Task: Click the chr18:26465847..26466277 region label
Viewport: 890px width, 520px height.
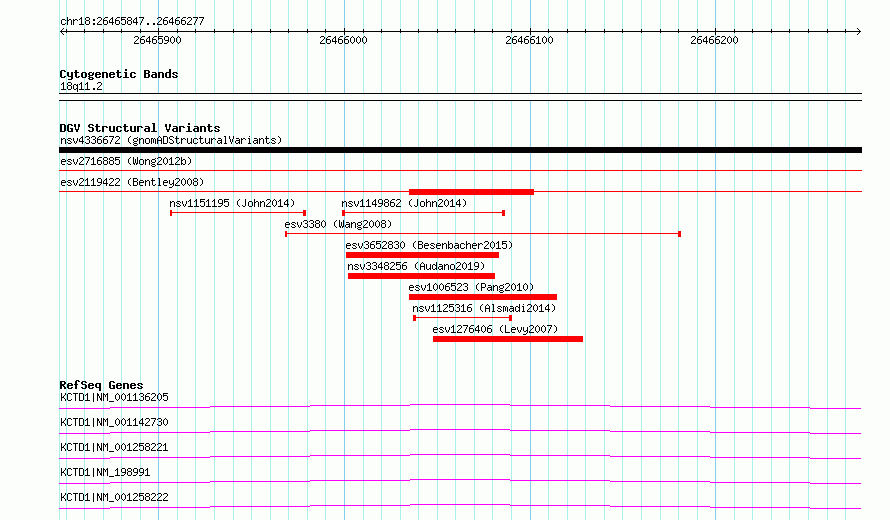Action: 132,21
